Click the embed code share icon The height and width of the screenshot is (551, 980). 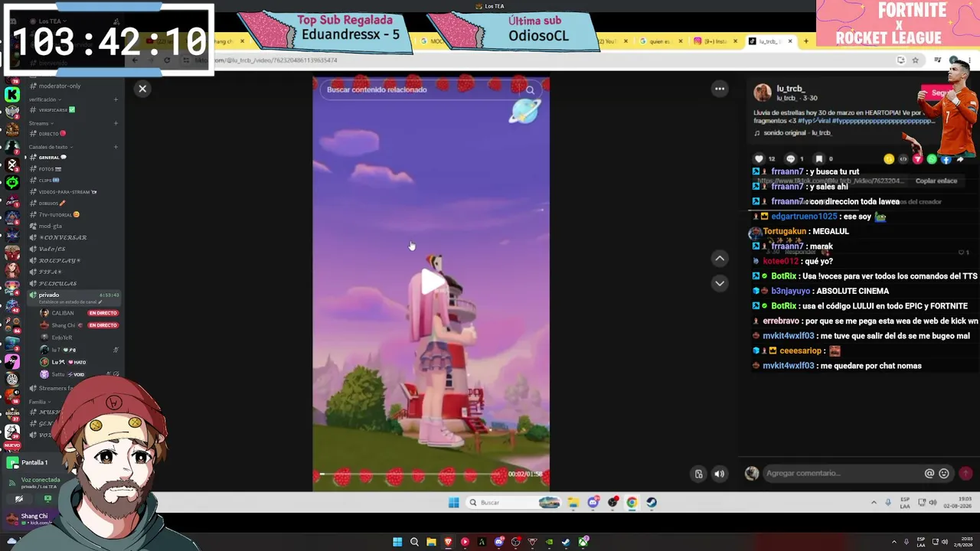tap(903, 159)
